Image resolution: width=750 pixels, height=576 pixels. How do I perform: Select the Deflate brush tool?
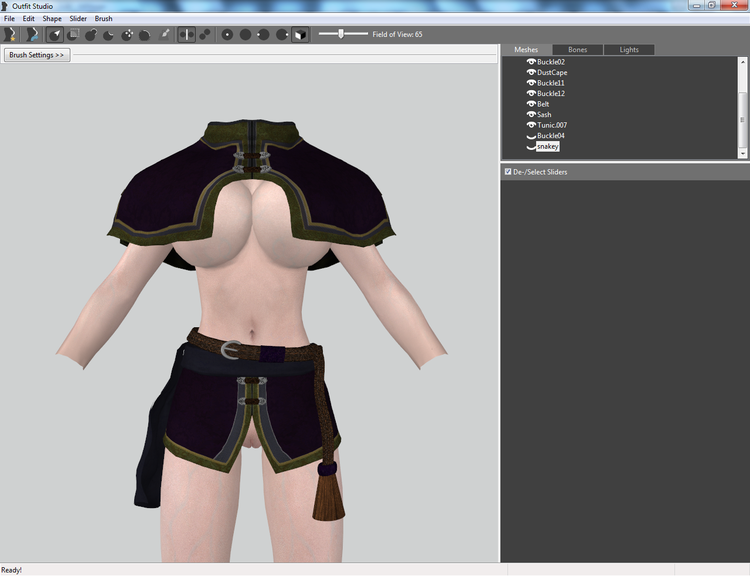point(109,34)
